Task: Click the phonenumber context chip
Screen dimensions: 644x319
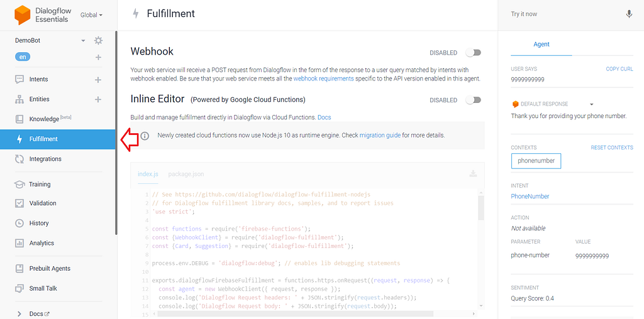Action: (536, 161)
